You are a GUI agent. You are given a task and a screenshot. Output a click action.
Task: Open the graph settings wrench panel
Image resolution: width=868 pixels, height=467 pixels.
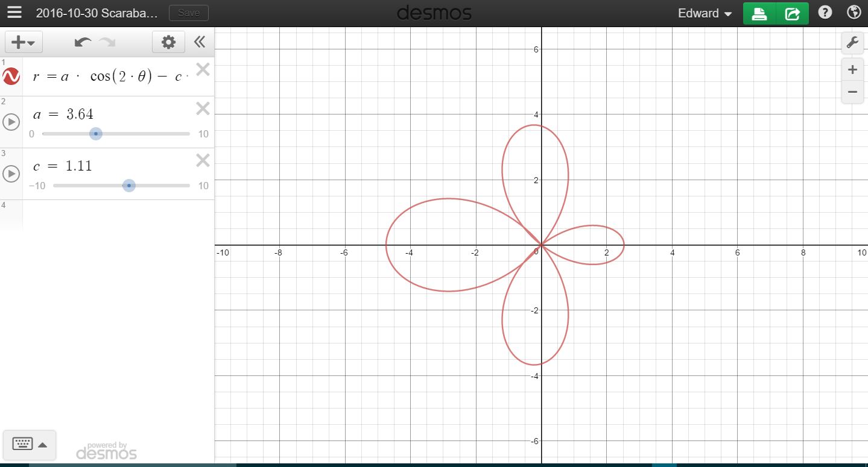coord(852,42)
